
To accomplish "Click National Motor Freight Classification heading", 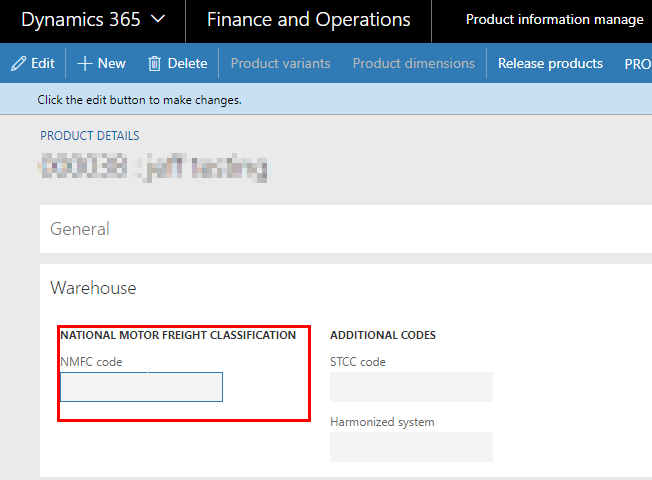I will tap(178, 335).
